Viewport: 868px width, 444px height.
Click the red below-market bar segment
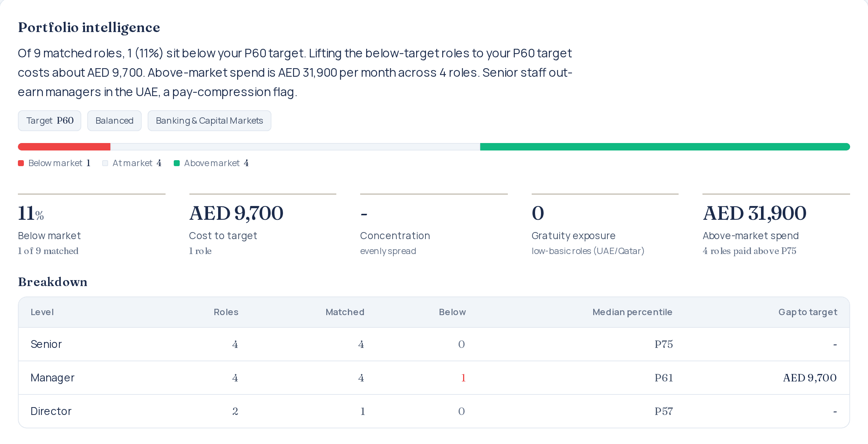(x=64, y=147)
